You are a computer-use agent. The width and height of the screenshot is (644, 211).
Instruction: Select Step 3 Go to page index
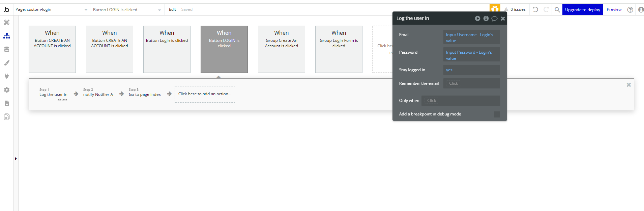[x=145, y=94]
